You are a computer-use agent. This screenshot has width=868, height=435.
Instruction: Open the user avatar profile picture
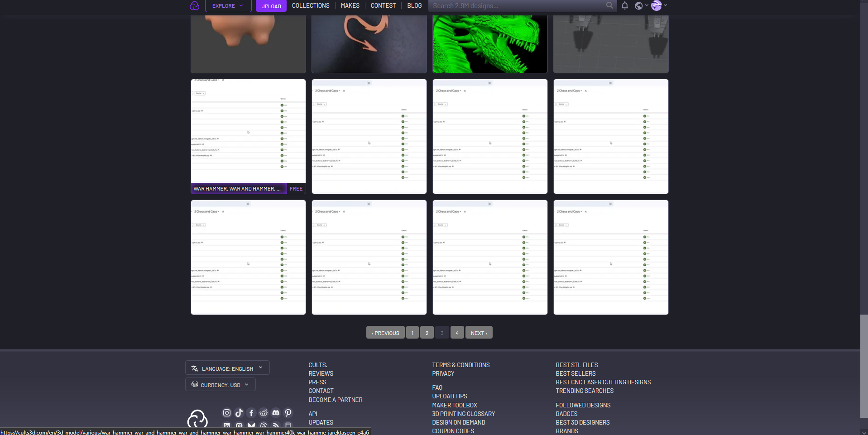(x=657, y=5)
